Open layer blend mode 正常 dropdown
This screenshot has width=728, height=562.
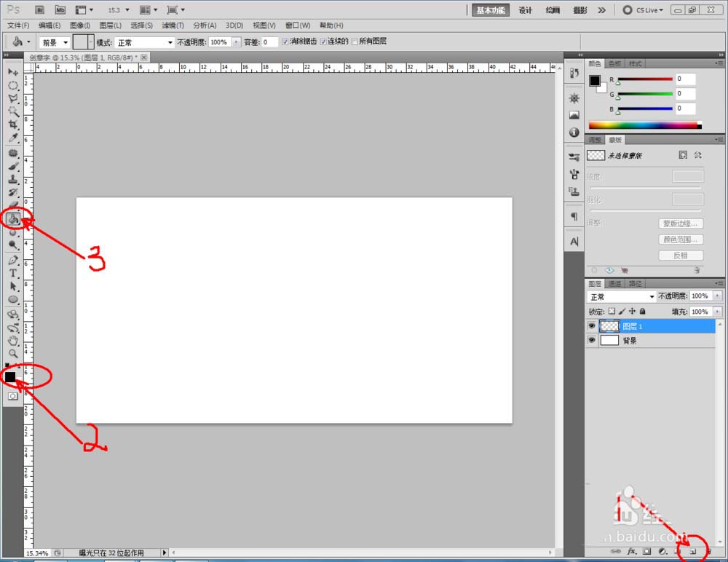622,296
